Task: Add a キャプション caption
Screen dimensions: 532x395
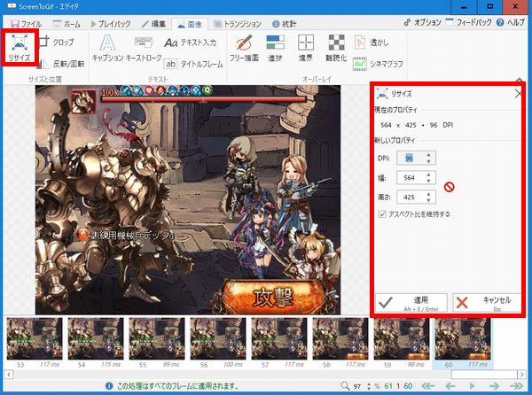Action: tap(107, 48)
